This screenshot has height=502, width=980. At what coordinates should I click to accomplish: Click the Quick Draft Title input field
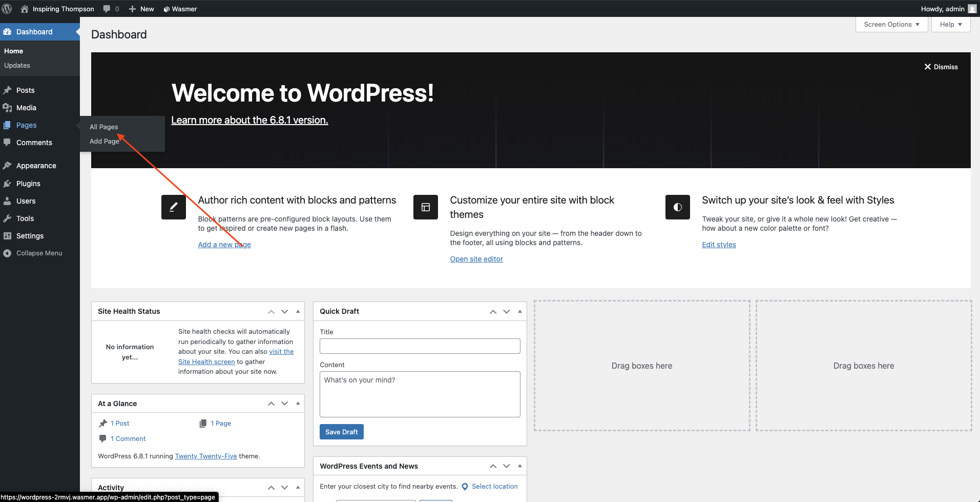coord(420,346)
